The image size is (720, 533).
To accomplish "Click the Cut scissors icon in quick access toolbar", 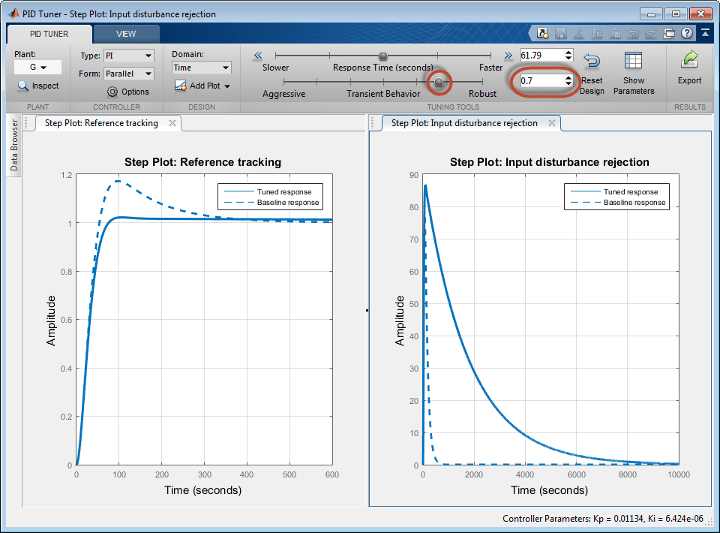I will [579, 33].
